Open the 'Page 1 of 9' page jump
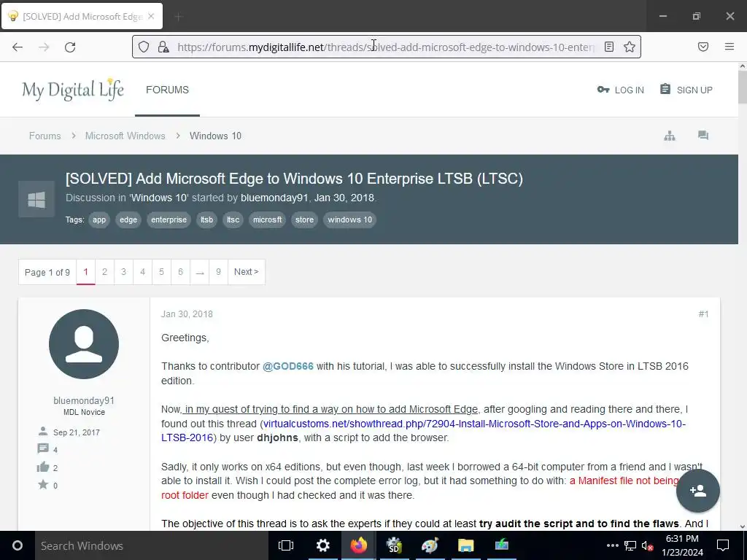This screenshot has height=560, width=747. [x=47, y=272]
